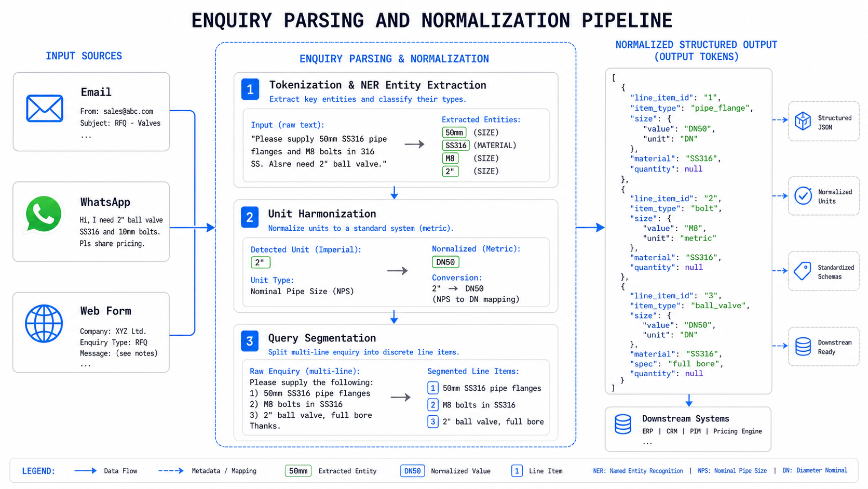Click 'M8 bolts in SS316' segmented item
Viewport: 868px width, 489px height.
point(479,405)
